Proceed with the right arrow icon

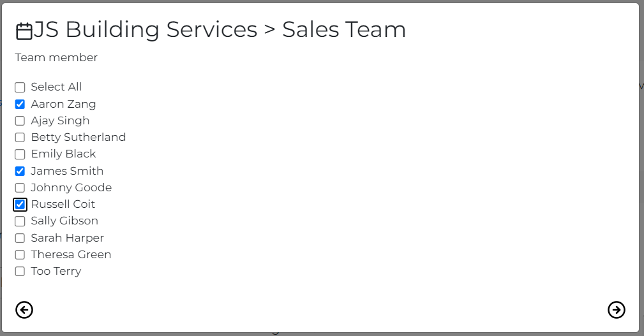[x=616, y=310]
